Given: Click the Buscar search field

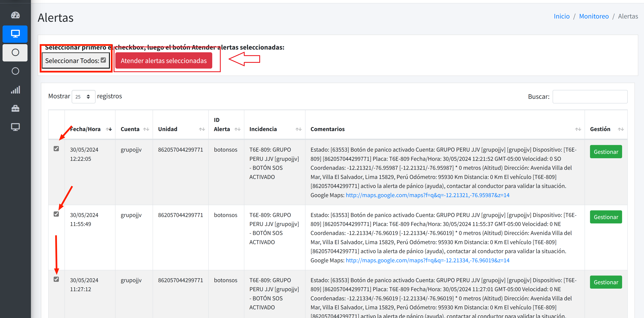Looking at the screenshot, I should 590,97.
